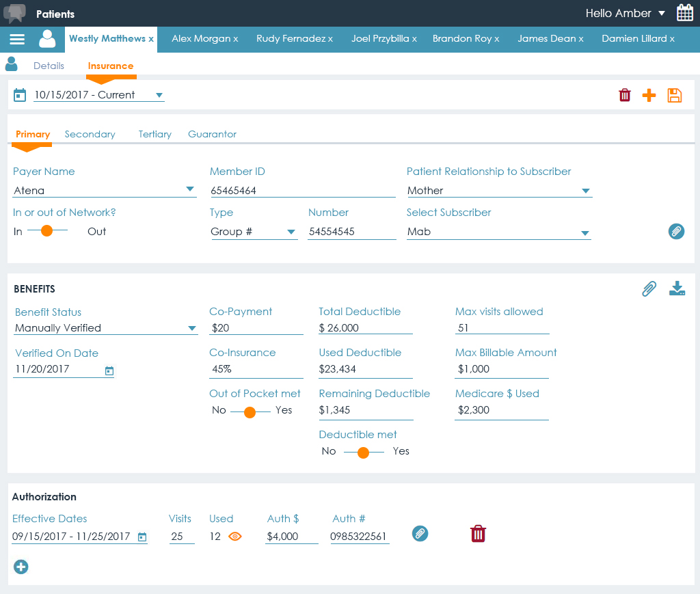Delete the insurance record with top trash icon
This screenshot has height=594, width=700.
pyautogui.click(x=624, y=95)
